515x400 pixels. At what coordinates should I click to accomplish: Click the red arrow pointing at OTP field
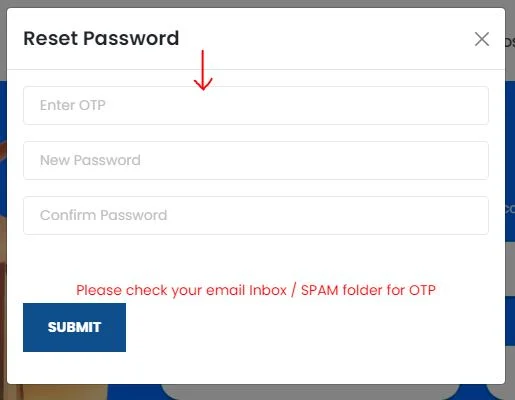[203, 70]
